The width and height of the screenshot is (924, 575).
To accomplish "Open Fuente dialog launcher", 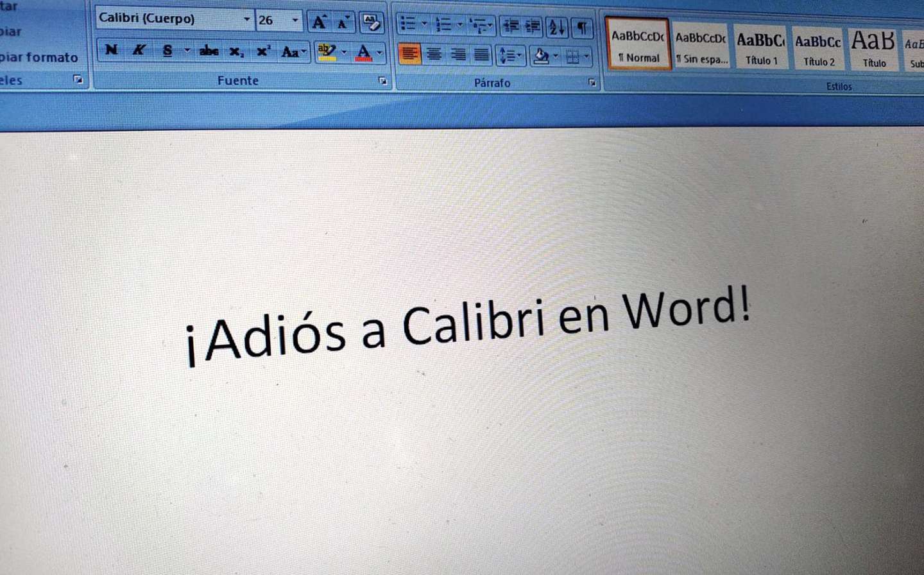I will 382,81.
